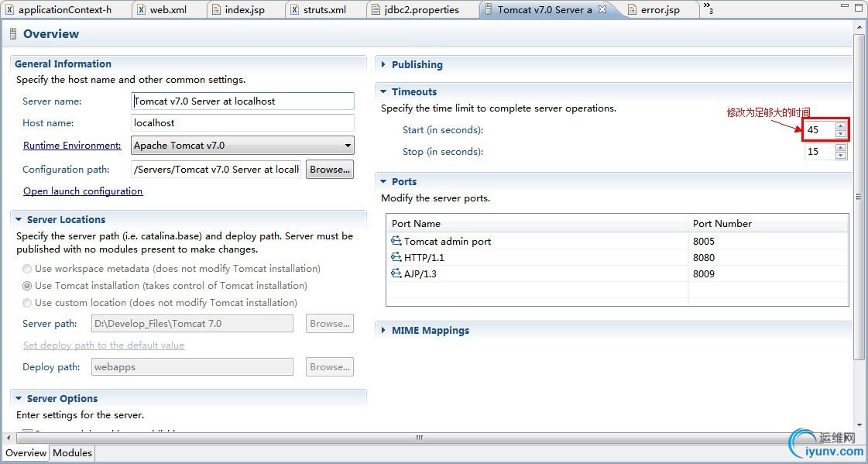Click the Server name text field
The height and width of the screenshot is (464, 868).
pyautogui.click(x=242, y=101)
